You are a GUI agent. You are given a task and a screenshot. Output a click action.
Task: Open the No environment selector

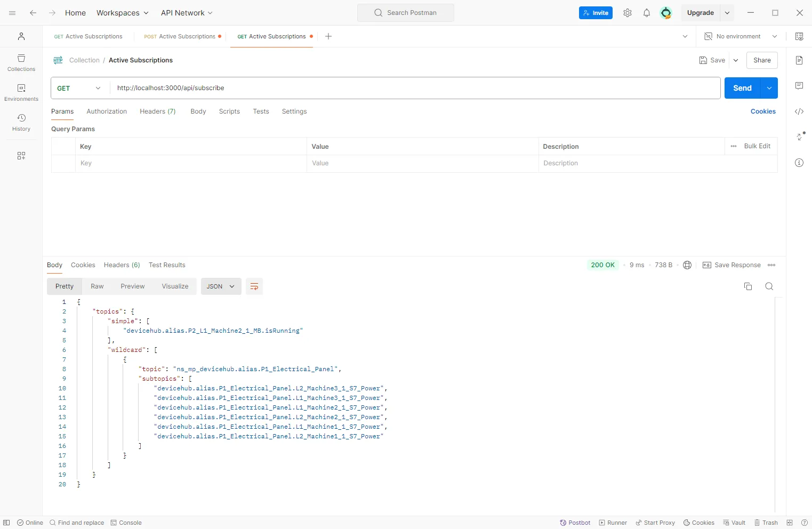pos(741,36)
